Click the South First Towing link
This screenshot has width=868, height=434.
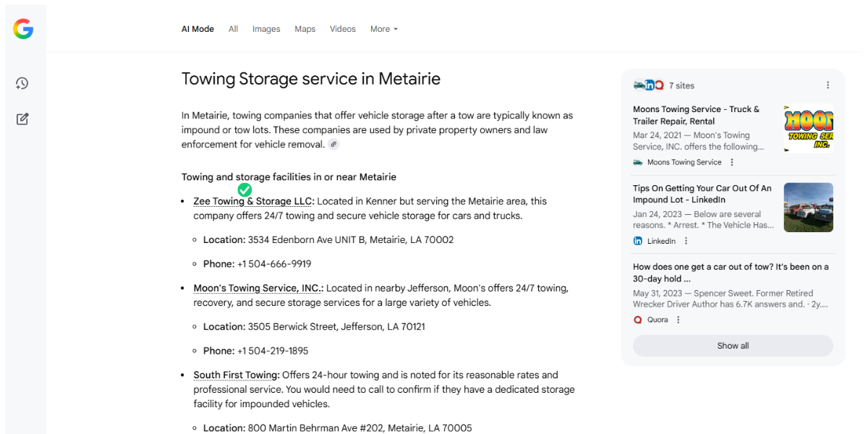pos(236,375)
